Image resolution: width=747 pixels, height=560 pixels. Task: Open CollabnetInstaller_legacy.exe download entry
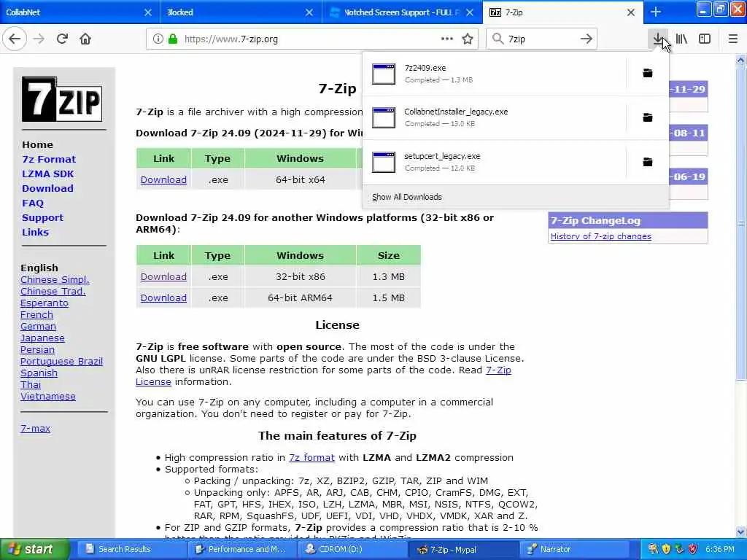coord(493,117)
